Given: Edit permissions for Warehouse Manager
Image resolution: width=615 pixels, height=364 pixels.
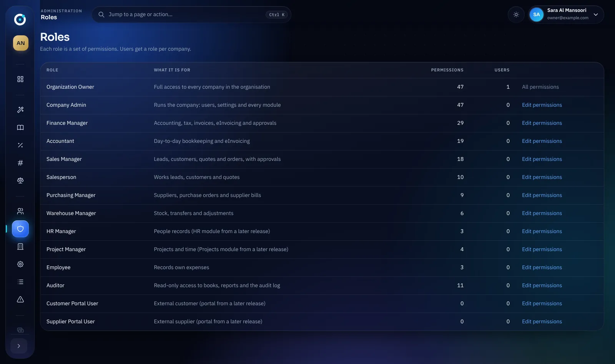Looking at the screenshot, I should click(x=542, y=213).
